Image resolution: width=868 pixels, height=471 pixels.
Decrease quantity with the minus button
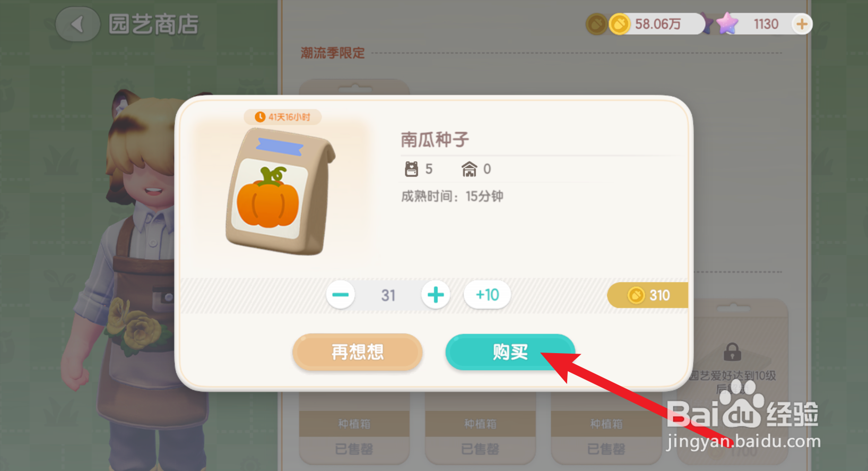pyautogui.click(x=341, y=295)
